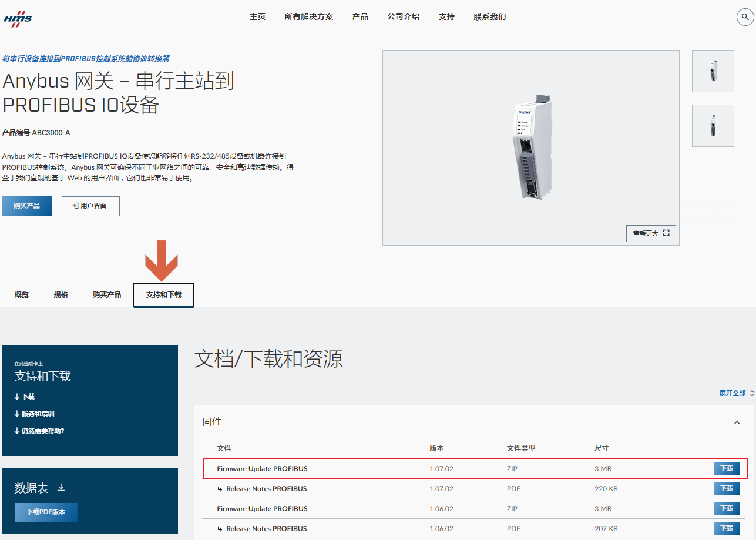Open the search magnifier icon

point(745,17)
